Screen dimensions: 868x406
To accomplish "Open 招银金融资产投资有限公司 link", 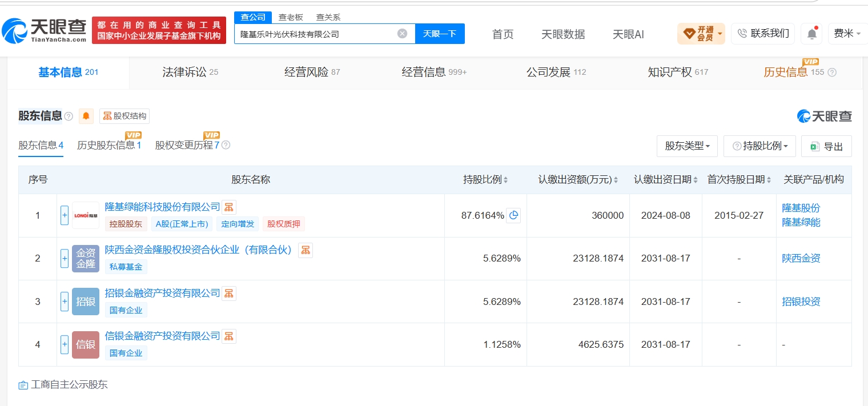I will pyautogui.click(x=162, y=294).
